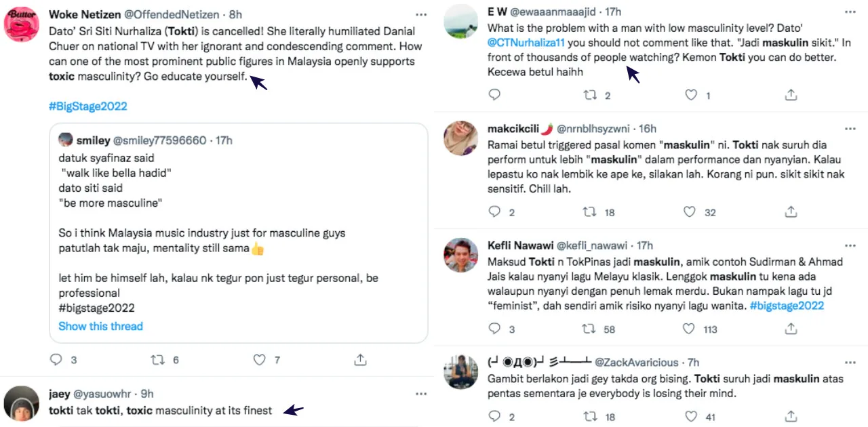Share makcikcili's tweet
Screen dimensions: 868x427
click(x=791, y=212)
